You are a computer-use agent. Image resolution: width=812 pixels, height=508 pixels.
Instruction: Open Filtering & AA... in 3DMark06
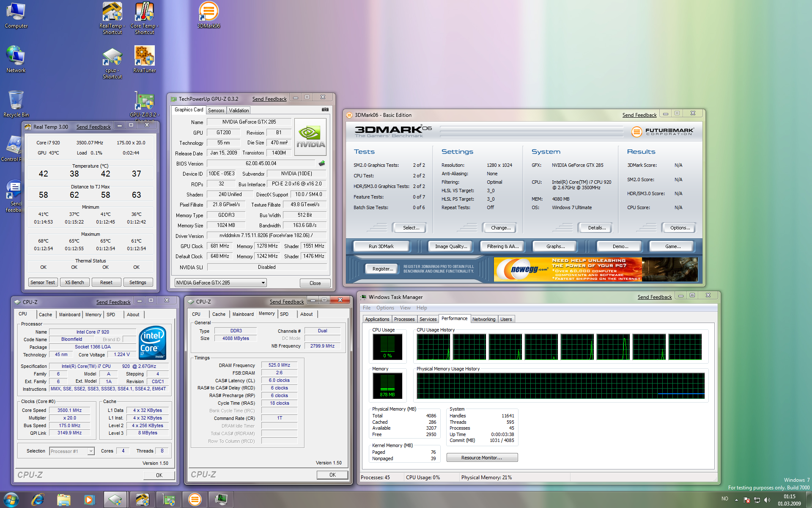click(x=503, y=246)
